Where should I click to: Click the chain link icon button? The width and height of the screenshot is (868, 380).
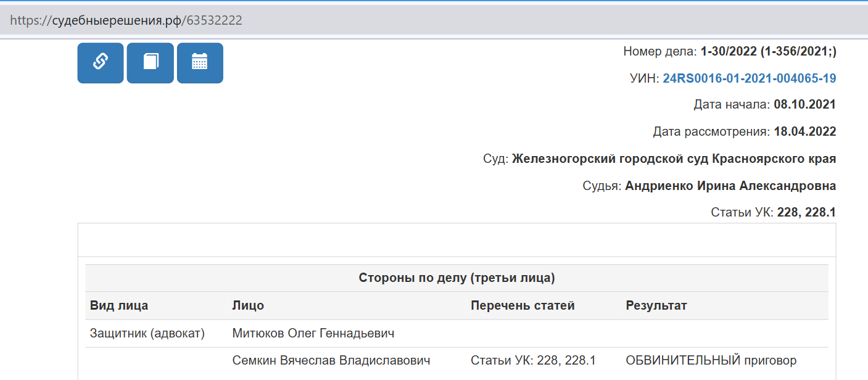100,62
